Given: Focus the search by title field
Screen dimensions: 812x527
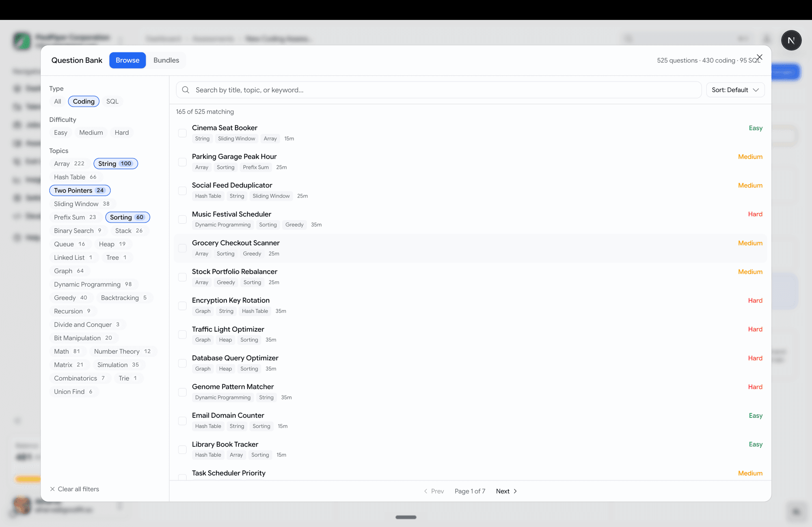Looking at the screenshot, I should click(x=438, y=90).
